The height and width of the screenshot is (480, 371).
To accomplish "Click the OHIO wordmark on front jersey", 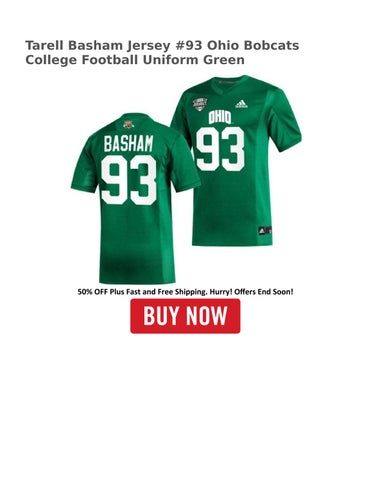I will point(220,118).
